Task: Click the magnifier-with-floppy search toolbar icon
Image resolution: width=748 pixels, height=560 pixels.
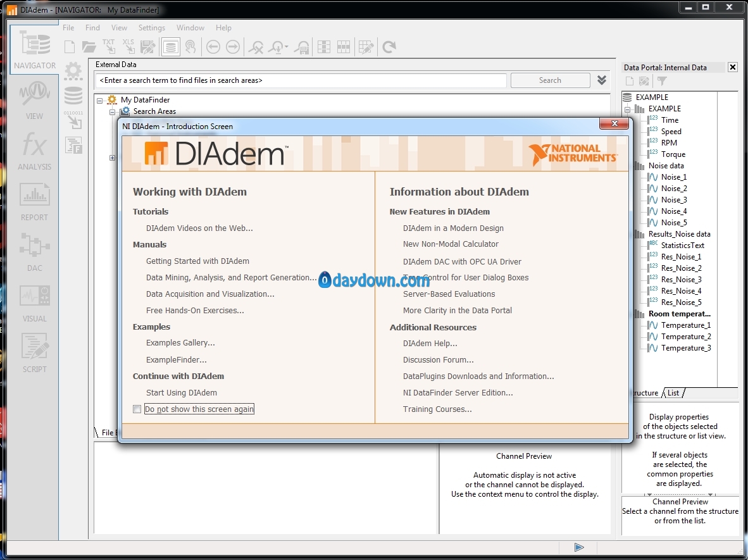Action: (x=301, y=47)
